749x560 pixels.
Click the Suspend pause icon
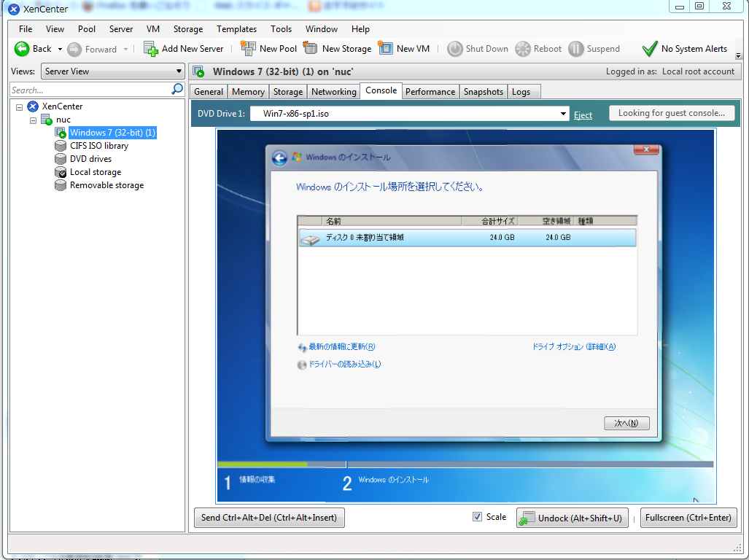pos(575,49)
